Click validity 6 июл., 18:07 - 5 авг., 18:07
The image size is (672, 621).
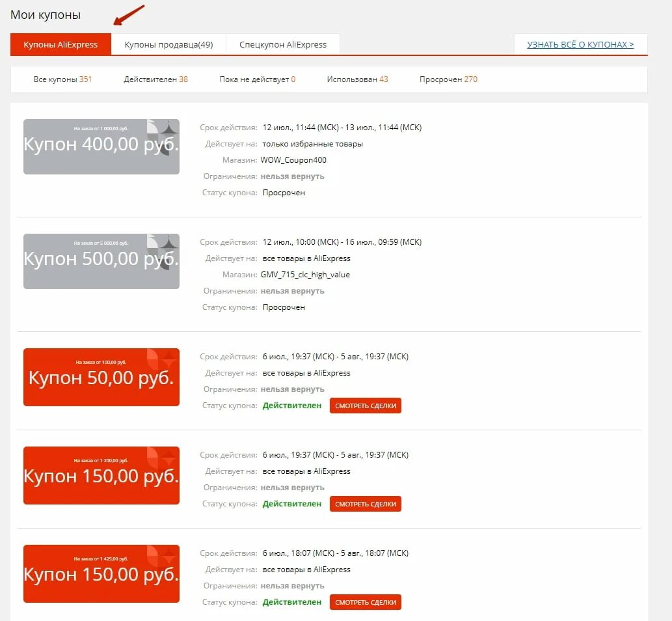[336, 553]
